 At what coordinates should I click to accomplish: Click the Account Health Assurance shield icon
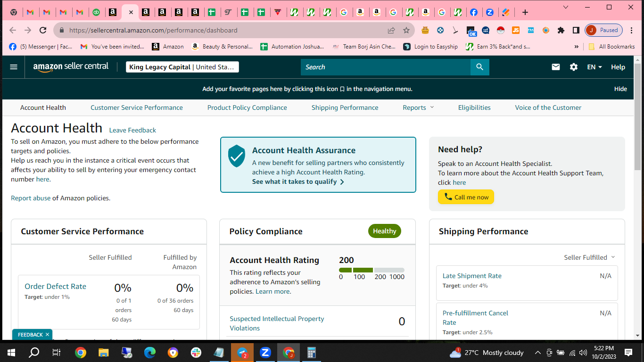point(237,156)
